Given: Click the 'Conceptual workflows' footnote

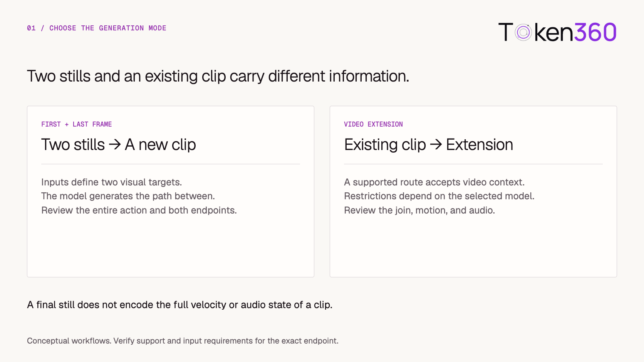Looking at the screenshot, I should (x=183, y=341).
